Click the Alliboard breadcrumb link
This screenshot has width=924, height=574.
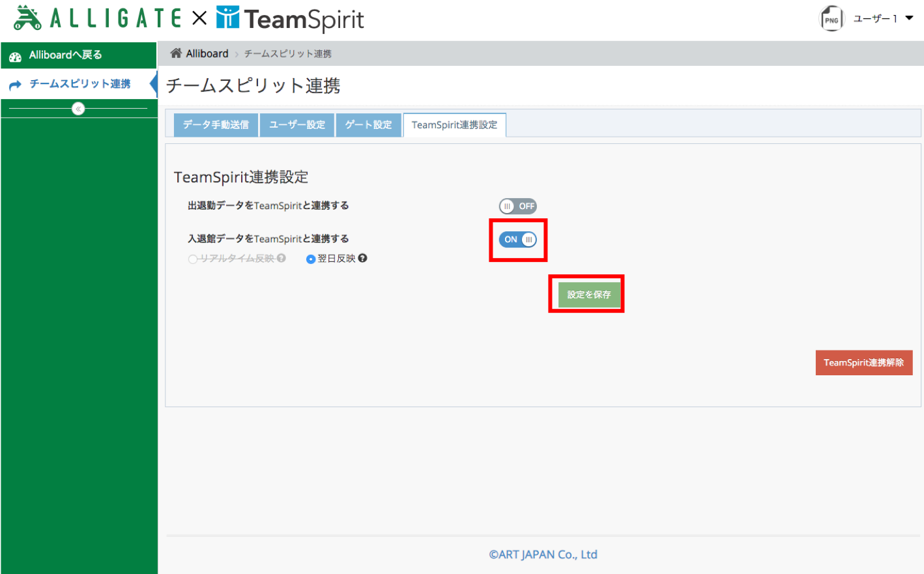tap(207, 53)
